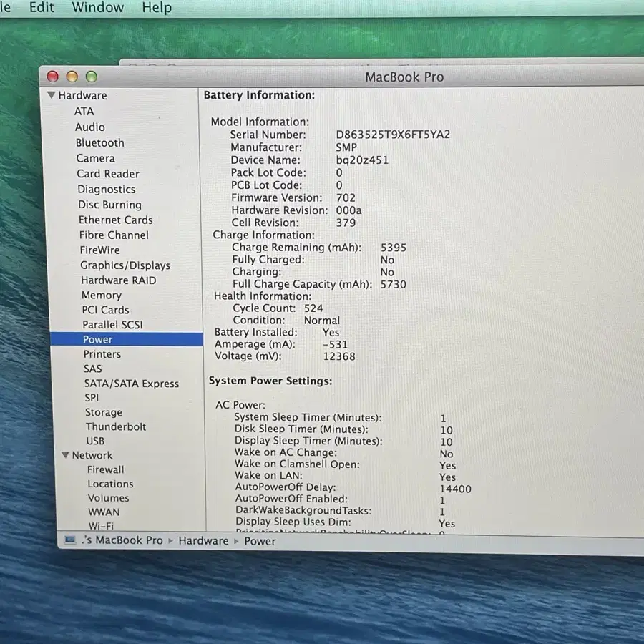Click Wake on AC Change value No
This screenshot has height=644, width=644.
pos(447,454)
